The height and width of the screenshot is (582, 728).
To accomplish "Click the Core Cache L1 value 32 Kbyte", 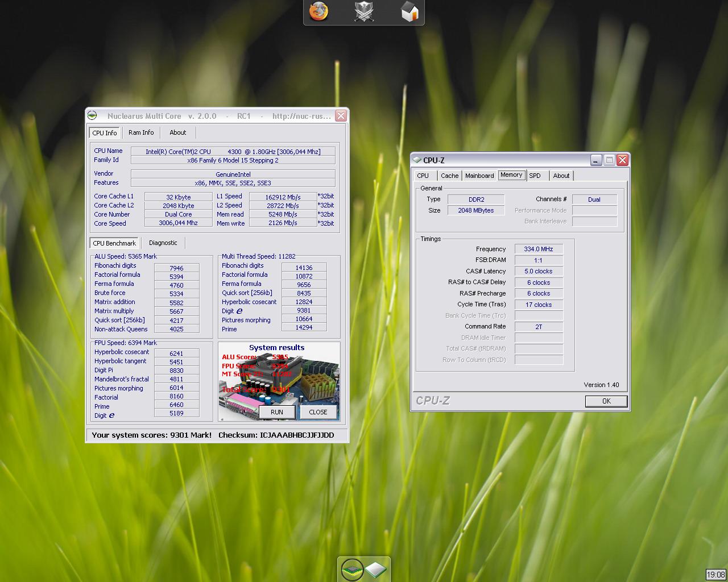I will coord(179,197).
